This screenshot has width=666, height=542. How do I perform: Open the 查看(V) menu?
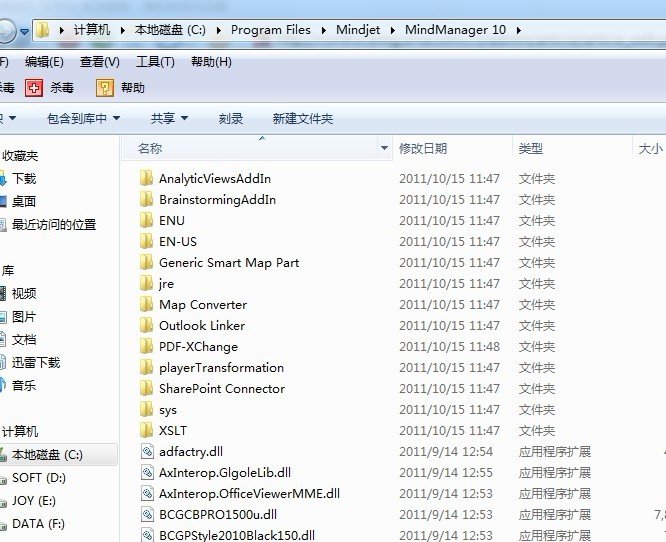tap(100, 62)
